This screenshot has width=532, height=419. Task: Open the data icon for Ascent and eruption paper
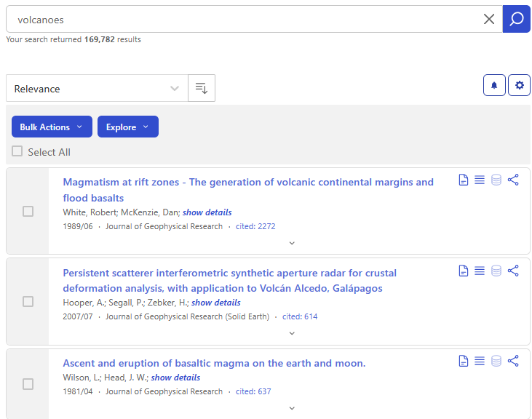[496, 361]
